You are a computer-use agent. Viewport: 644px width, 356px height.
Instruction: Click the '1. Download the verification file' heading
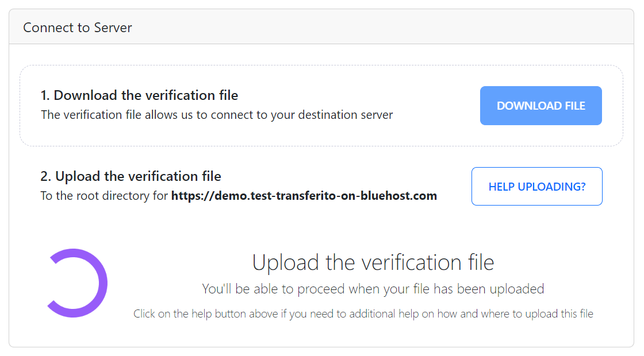point(139,95)
